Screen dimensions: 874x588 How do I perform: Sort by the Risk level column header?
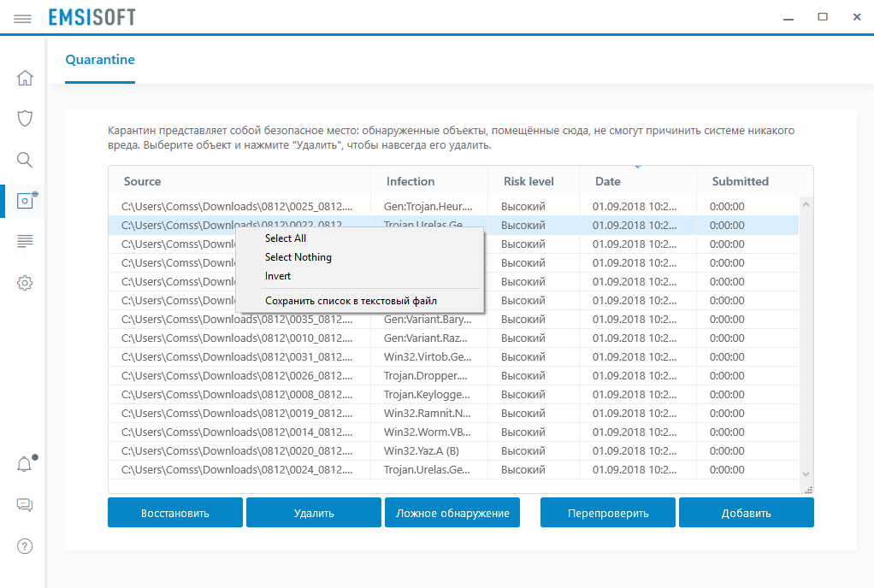tap(534, 181)
